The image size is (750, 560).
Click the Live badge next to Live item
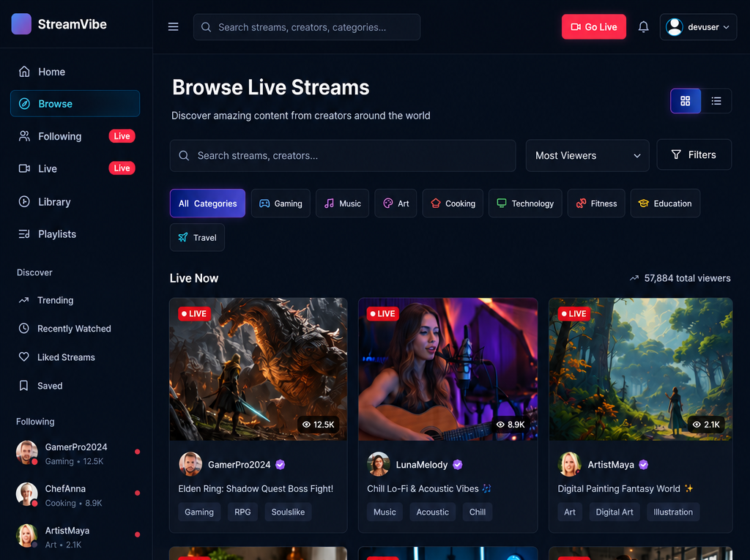tap(122, 168)
